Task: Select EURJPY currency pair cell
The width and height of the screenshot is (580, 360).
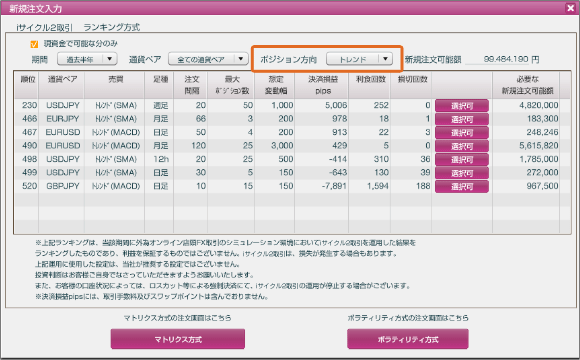Action: (x=63, y=119)
